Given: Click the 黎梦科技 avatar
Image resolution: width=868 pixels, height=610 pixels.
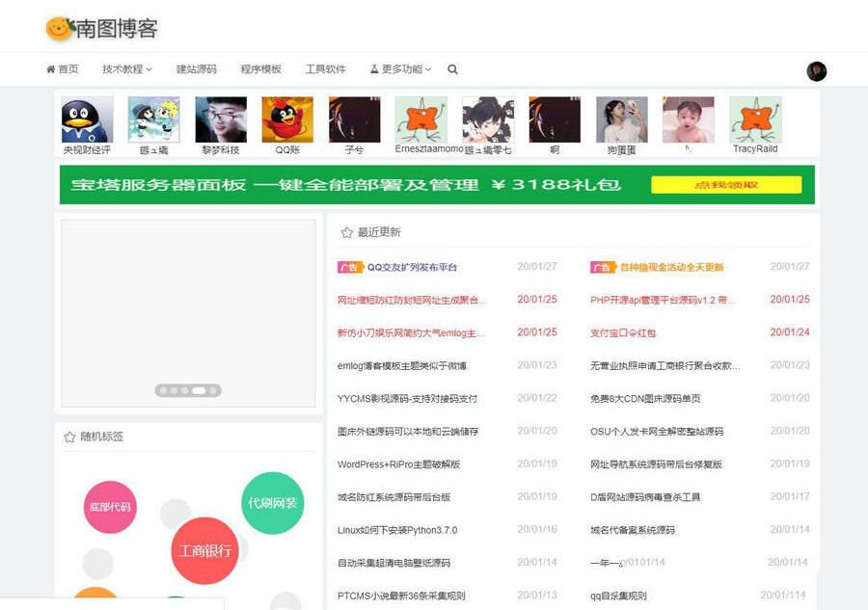Looking at the screenshot, I should pos(221,119).
